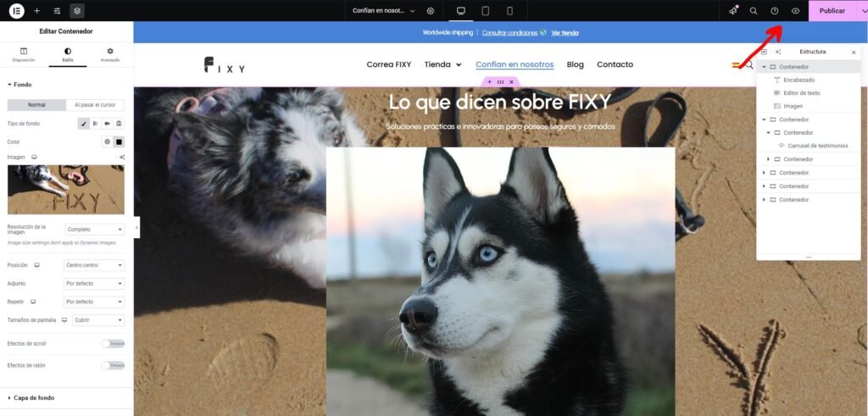The width and height of the screenshot is (868, 416).
Task: Open page settings gear icon
Action: pos(431,11)
